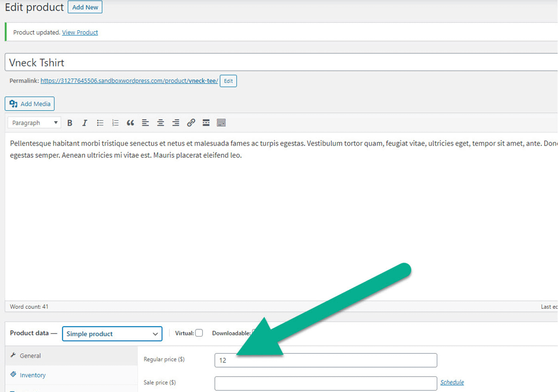Click the 'Edit product' page heading

(x=34, y=8)
